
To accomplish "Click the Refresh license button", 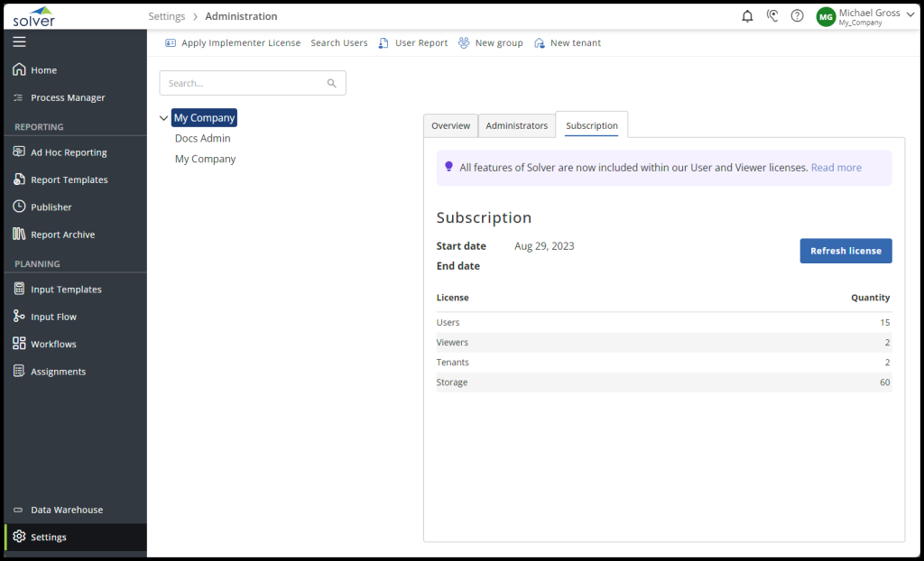I will click(845, 251).
